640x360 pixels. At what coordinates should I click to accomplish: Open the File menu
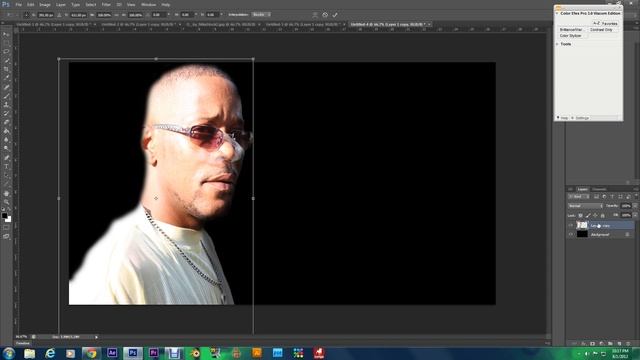(18, 4)
